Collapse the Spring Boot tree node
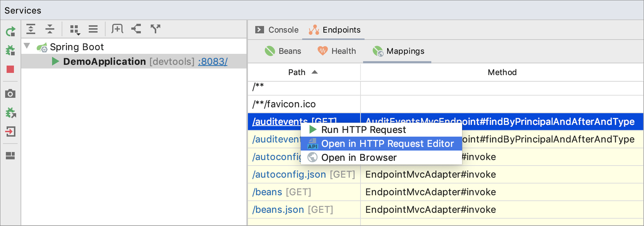The height and width of the screenshot is (226, 644). (27, 46)
